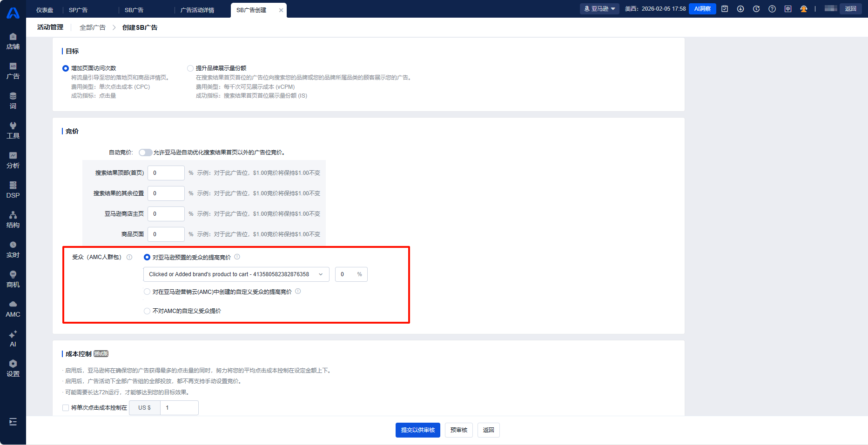Open the Clicked or Added audience dropdown
Screen dimensions: 868x445
(x=236, y=274)
